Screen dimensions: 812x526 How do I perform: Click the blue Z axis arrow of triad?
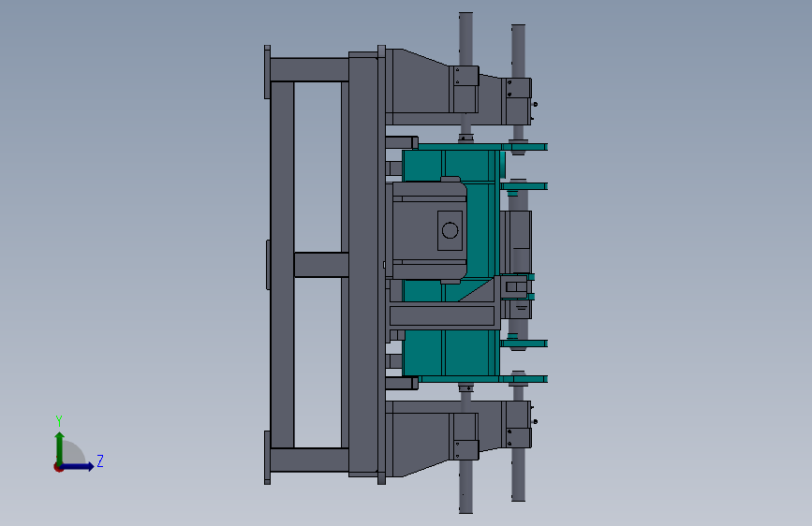[78, 466]
